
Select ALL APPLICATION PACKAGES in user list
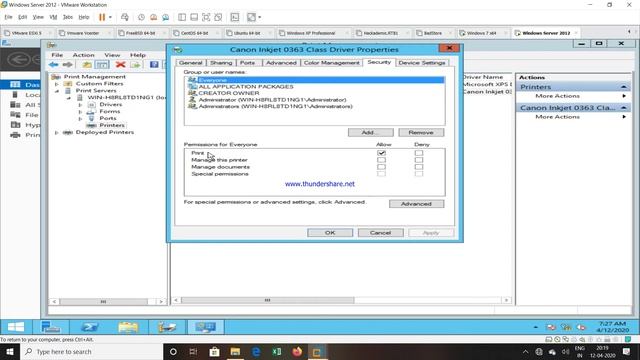pyautogui.click(x=246, y=87)
